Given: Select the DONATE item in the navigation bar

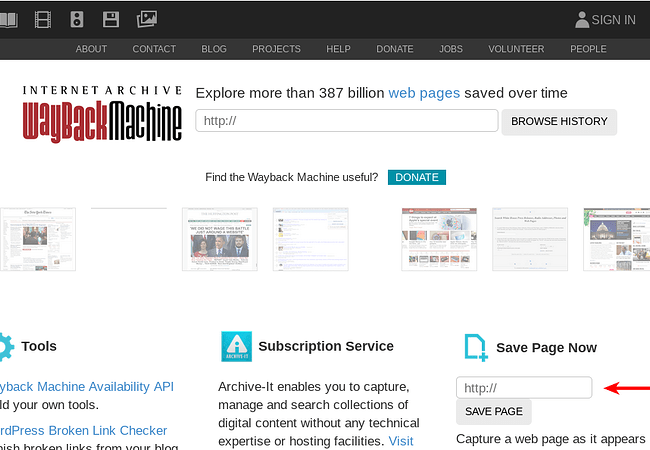Looking at the screenshot, I should [395, 49].
